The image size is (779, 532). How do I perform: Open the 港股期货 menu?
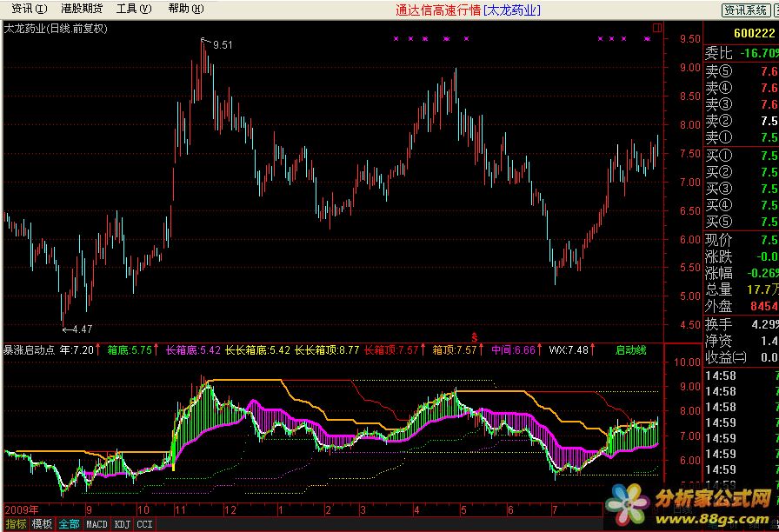coord(82,9)
